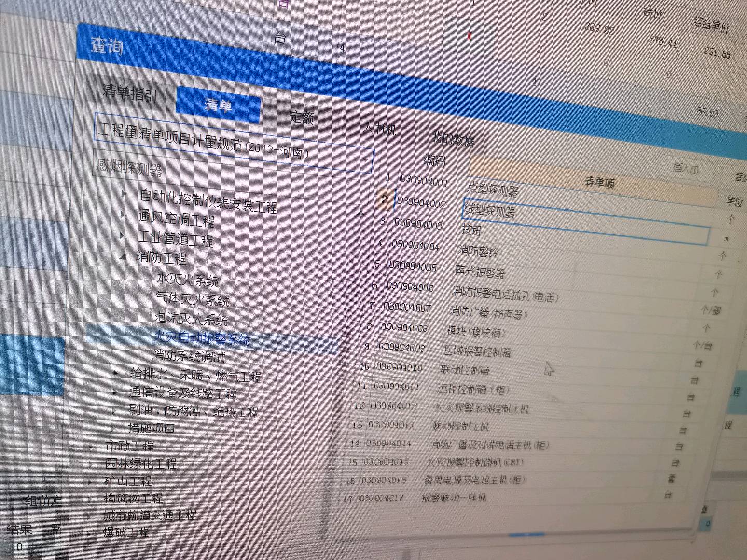Select row 区域报警控制箱
Image resolution: width=747 pixels, height=560 pixels.
pos(477,351)
